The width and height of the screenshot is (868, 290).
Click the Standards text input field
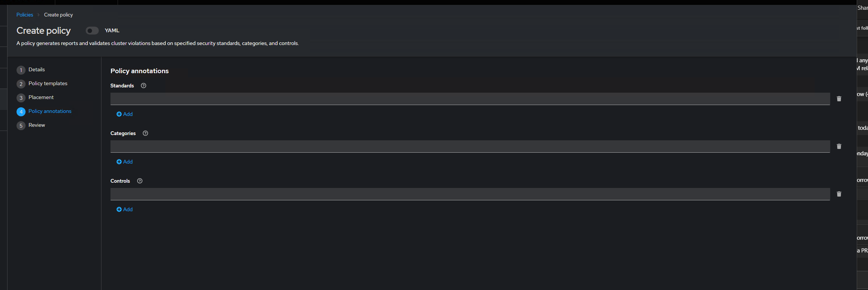470,99
